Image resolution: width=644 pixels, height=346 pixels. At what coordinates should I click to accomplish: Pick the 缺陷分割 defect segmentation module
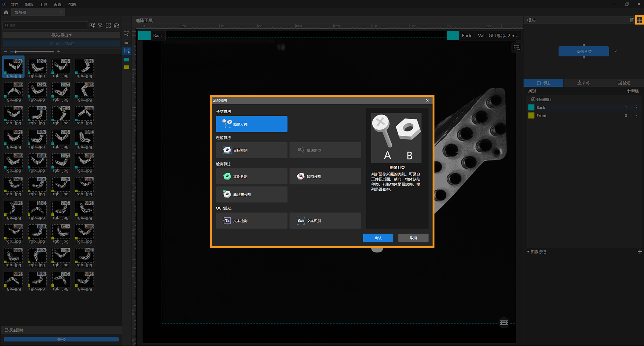click(x=325, y=176)
